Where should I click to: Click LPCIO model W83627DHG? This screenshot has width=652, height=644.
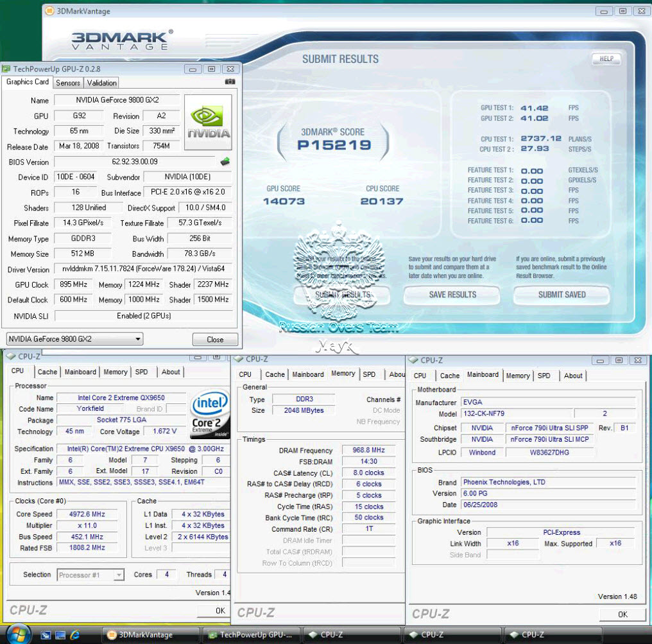point(549,453)
